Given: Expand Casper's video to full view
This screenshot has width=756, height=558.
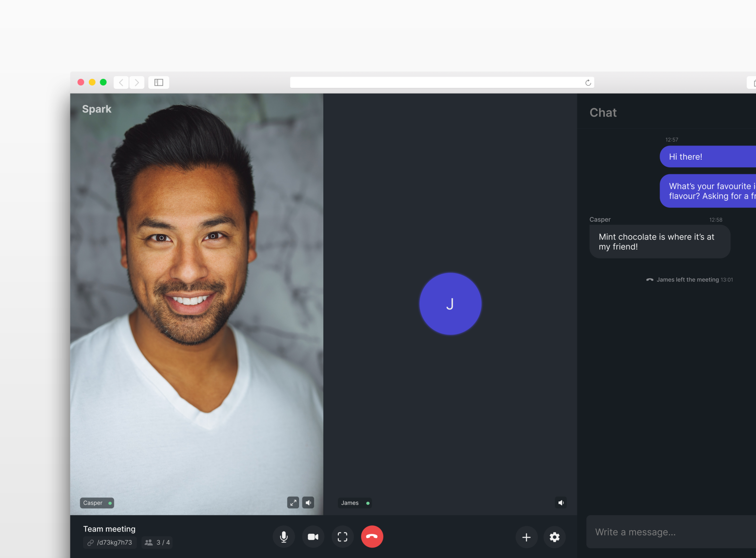Looking at the screenshot, I should coord(293,503).
